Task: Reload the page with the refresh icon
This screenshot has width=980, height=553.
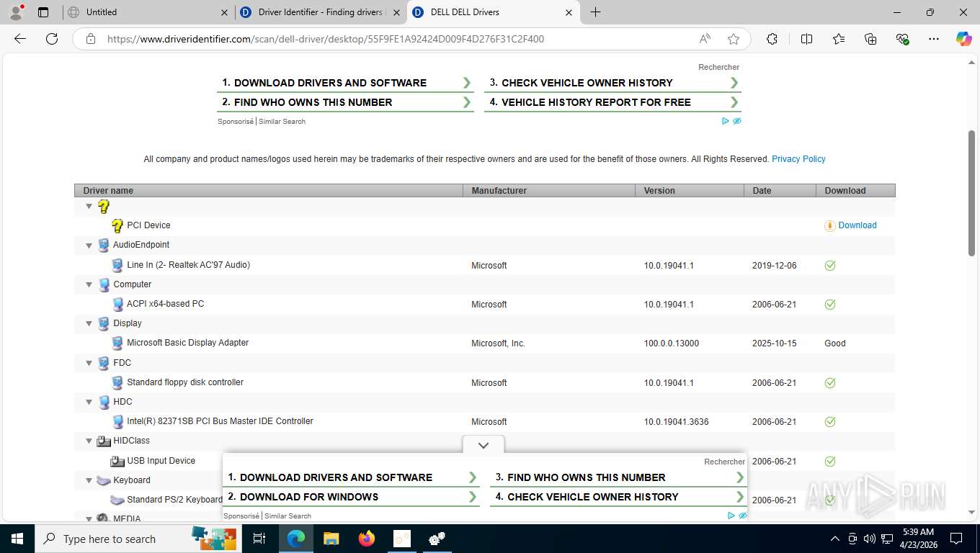Action: [x=52, y=39]
